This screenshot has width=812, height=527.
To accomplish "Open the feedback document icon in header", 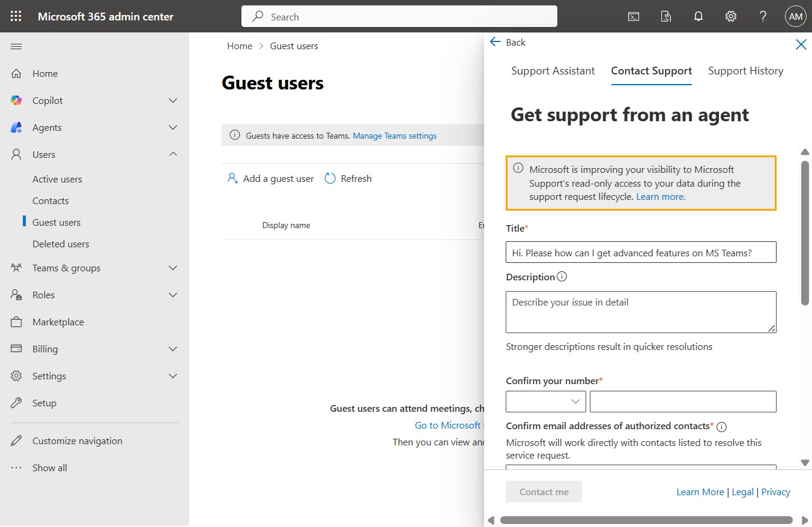I will click(666, 17).
